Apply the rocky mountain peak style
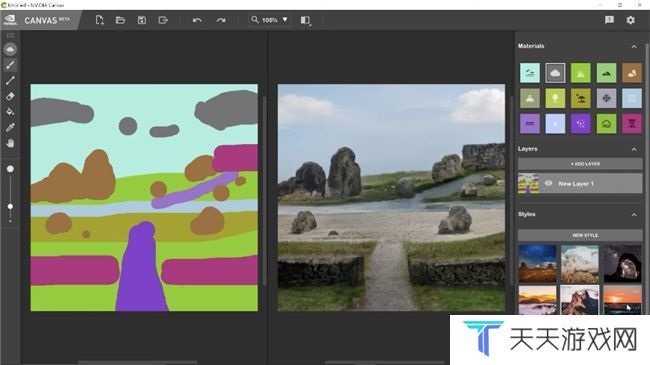 coord(580,300)
